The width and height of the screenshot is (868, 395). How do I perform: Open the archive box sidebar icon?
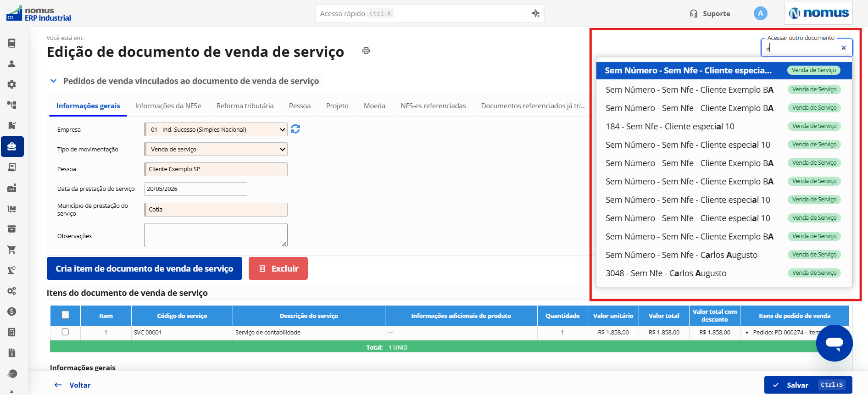(12, 229)
